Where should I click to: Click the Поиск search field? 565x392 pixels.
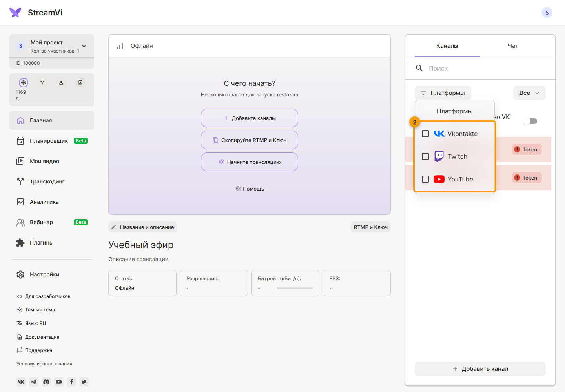(x=480, y=68)
